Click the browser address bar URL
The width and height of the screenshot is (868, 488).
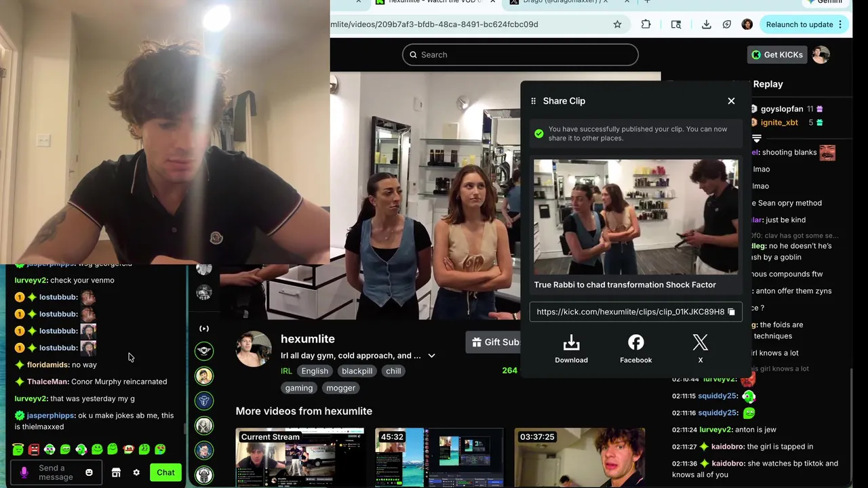(434, 24)
